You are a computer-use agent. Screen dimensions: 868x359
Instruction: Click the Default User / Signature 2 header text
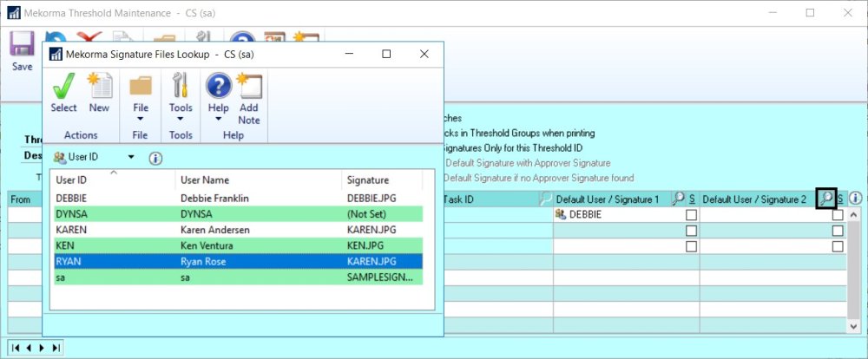(x=754, y=199)
